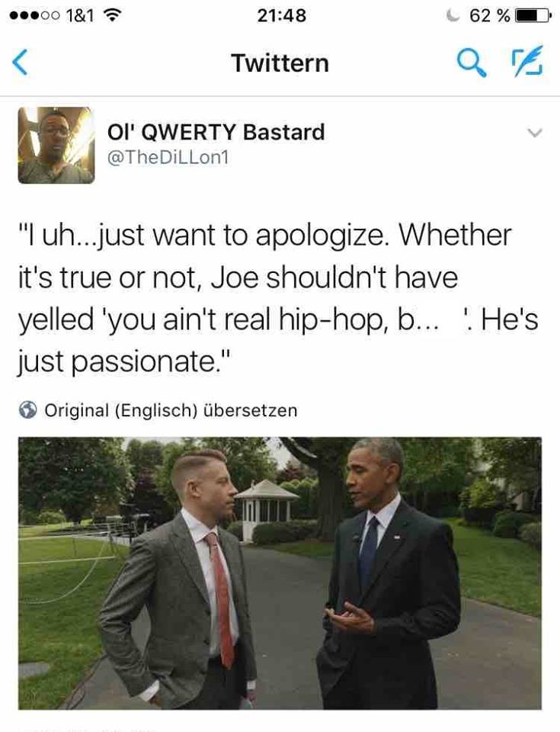This screenshot has width=560, height=732.
Task: Tap the 62 % battery percentage
Action: click(x=490, y=15)
